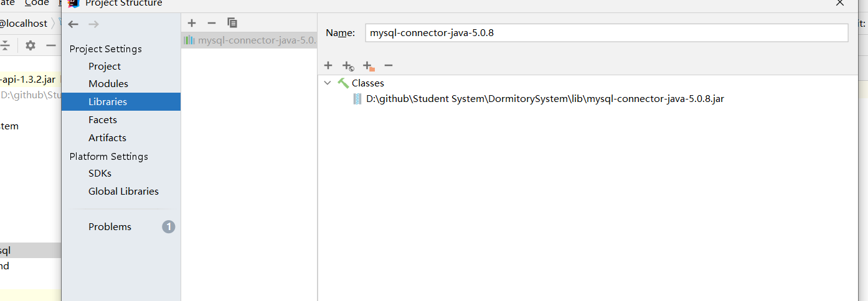Select mysql-connector-java library in list
868x301 pixels.
(x=249, y=40)
